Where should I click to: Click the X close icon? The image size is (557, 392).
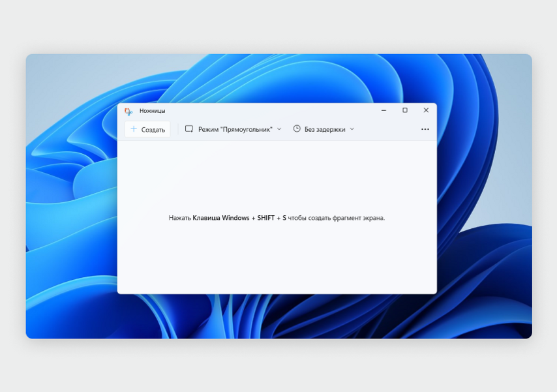[x=426, y=110]
